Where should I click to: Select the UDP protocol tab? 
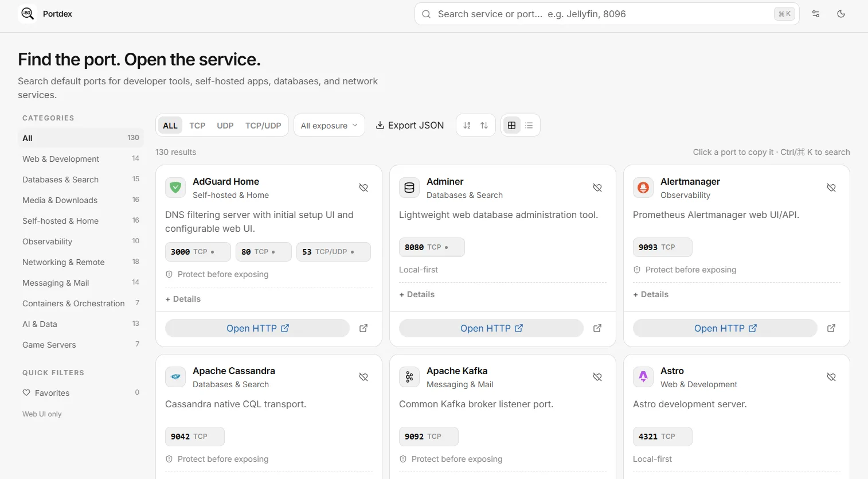coord(225,125)
